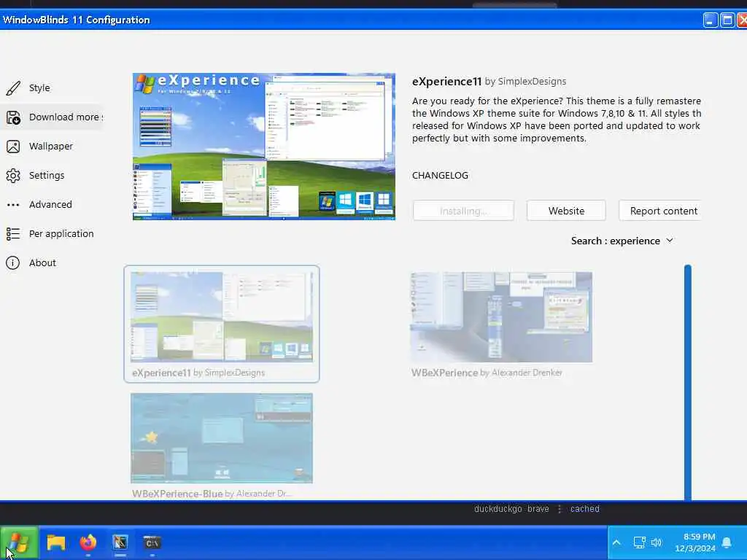Open the command prompt taskbar icon
This screenshot has height=560, width=747.
coord(152,542)
